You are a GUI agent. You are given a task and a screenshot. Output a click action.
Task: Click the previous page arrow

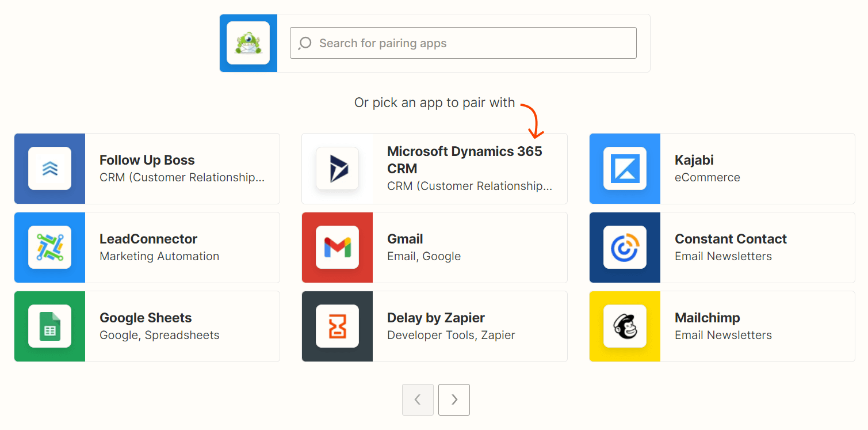click(x=418, y=399)
